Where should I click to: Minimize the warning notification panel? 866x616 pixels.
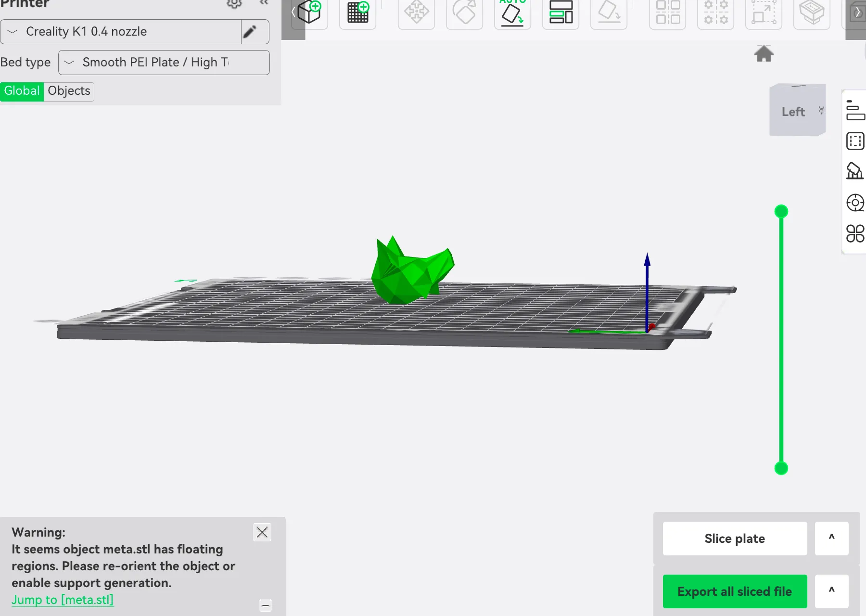(266, 605)
